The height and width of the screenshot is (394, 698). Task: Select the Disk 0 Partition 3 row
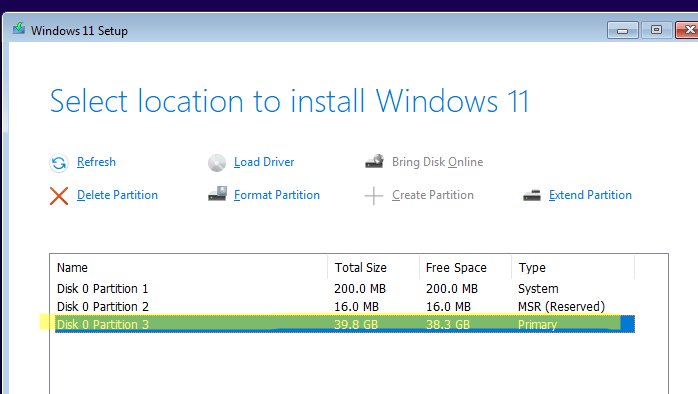[x=345, y=324]
